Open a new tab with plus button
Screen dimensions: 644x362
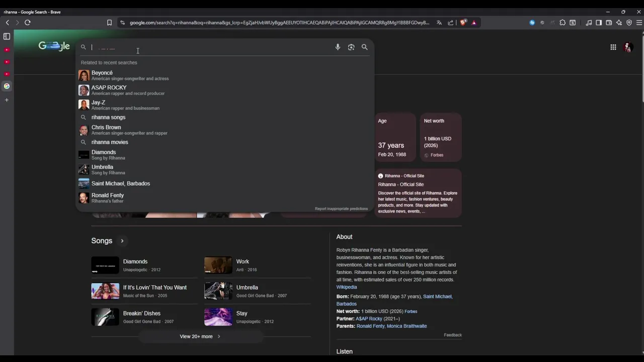coord(7,100)
